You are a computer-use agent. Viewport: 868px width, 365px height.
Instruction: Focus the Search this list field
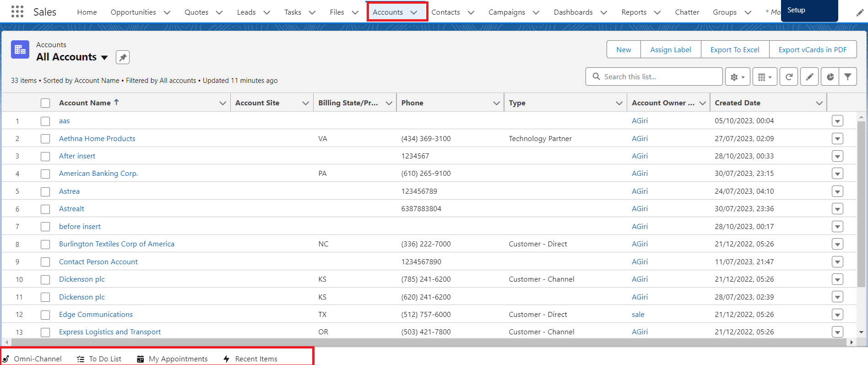pyautogui.click(x=654, y=76)
